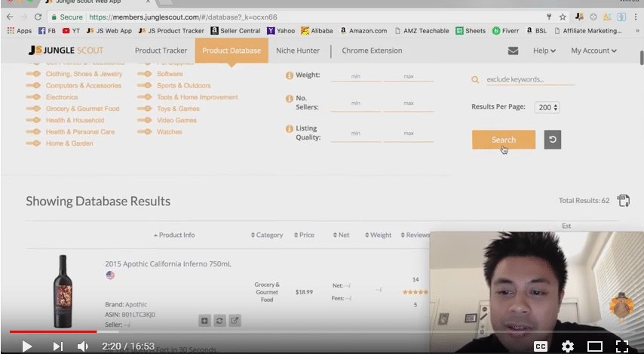Open video settings gear icon
Image resolution: width=644 pixels, height=354 pixels.
567,346
